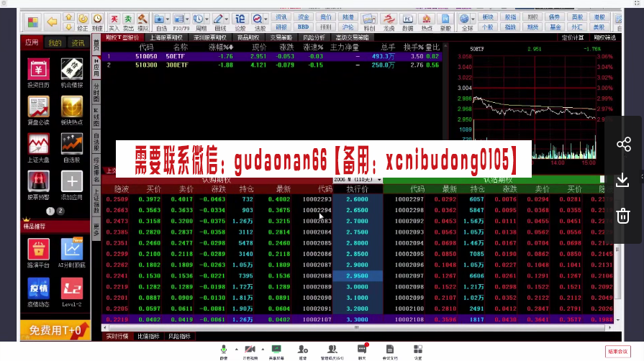Click the 卖出 sell toolbar icon

click(127, 22)
